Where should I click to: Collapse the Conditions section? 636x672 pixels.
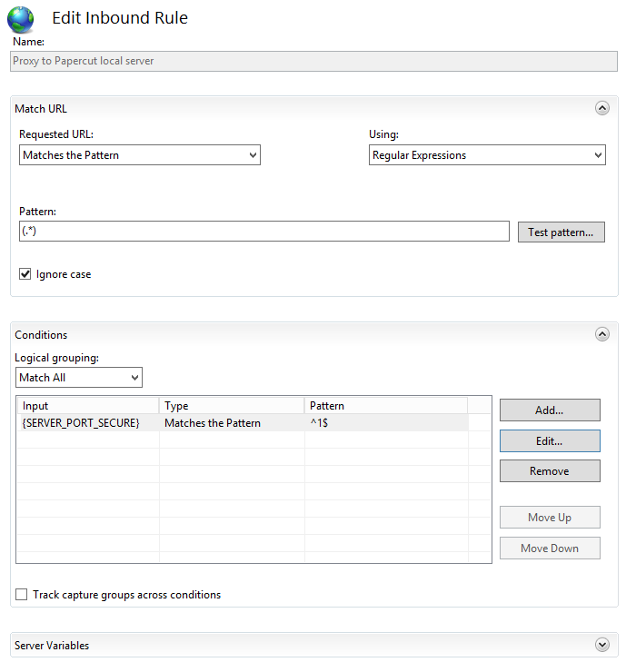coord(601,334)
